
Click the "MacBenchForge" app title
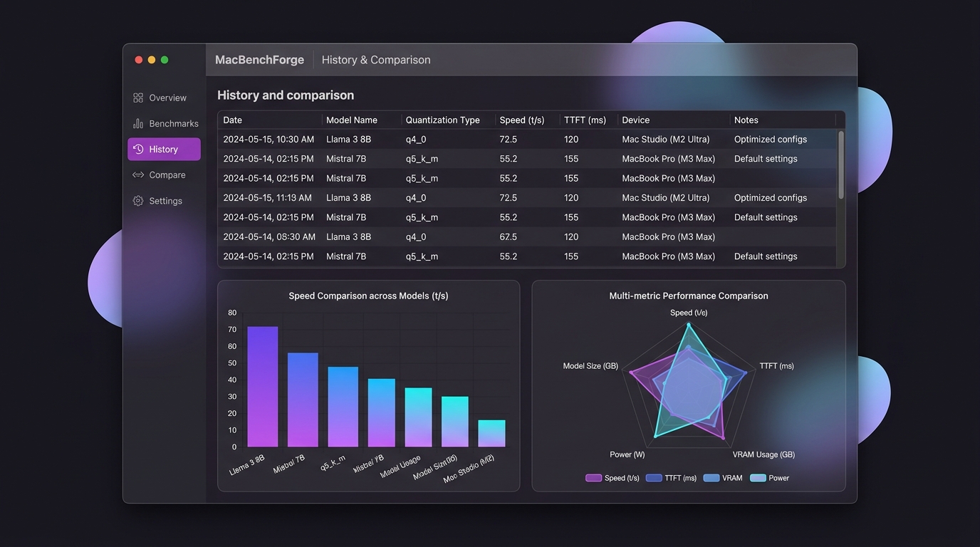pyautogui.click(x=259, y=60)
